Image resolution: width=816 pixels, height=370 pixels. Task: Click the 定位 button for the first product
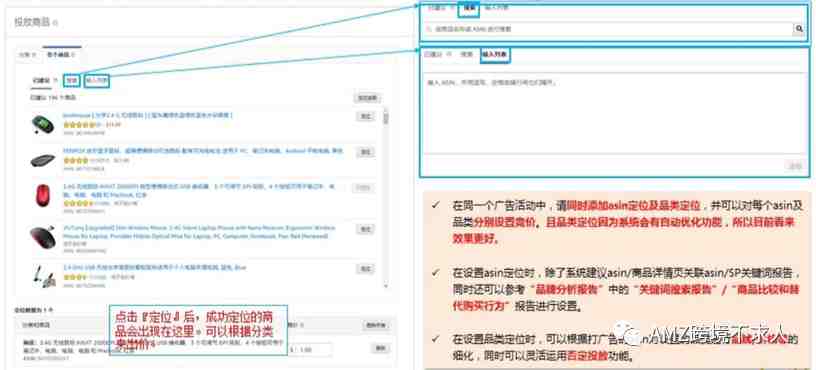[x=365, y=117]
